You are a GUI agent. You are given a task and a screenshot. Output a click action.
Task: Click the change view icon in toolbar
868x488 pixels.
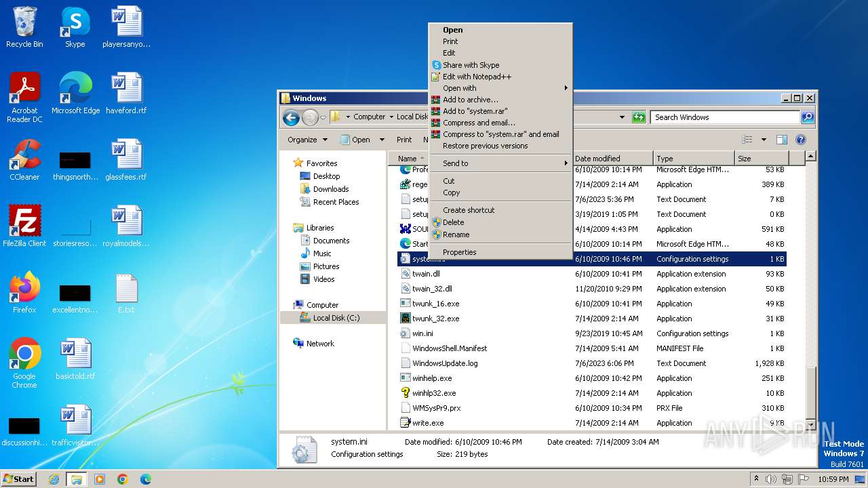(x=747, y=140)
